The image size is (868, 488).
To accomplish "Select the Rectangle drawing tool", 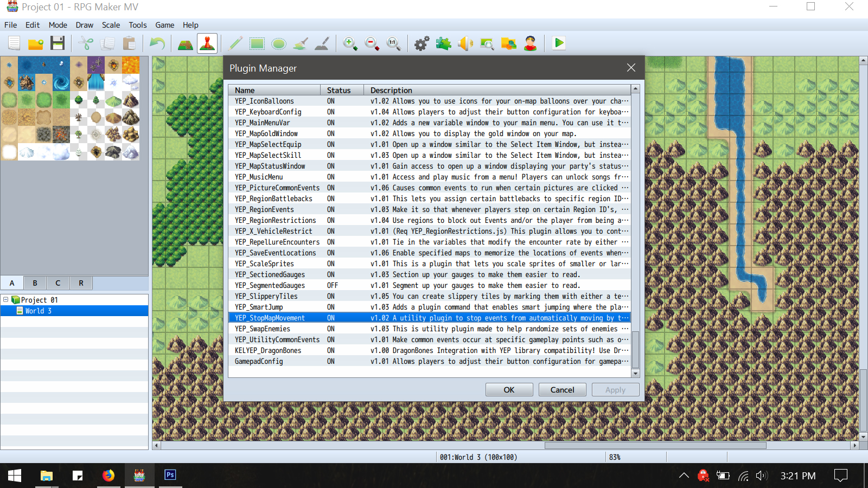I will 257,43.
